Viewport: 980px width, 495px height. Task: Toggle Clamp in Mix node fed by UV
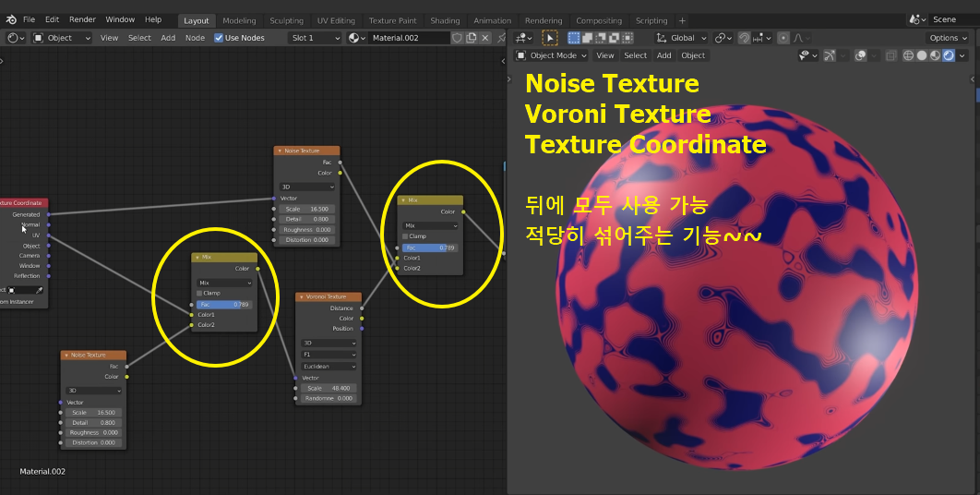click(x=200, y=293)
